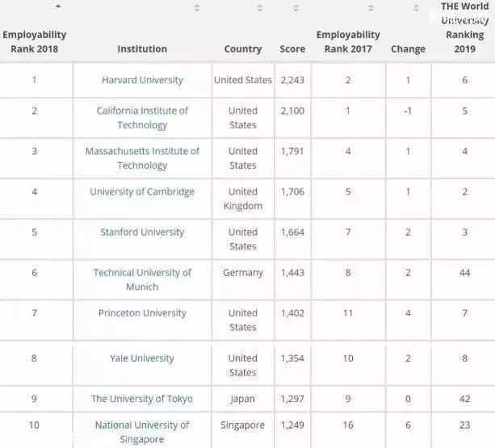Open Princeton University link
This screenshot has width=495, height=448.
pyautogui.click(x=142, y=313)
